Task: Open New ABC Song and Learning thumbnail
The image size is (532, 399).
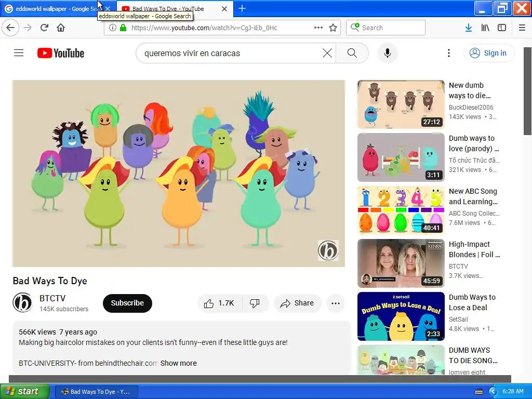Action: click(x=401, y=210)
